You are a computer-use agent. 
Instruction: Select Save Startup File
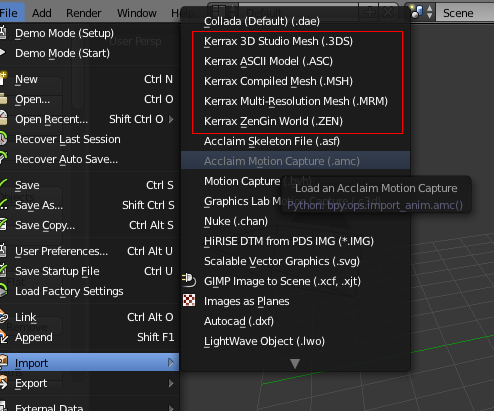[x=89, y=271]
